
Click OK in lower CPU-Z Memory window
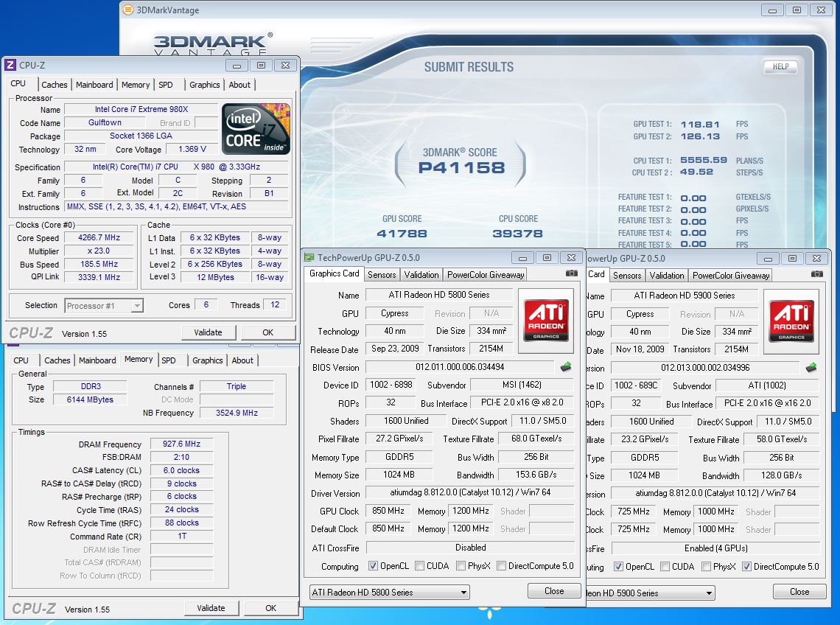[x=271, y=608]
